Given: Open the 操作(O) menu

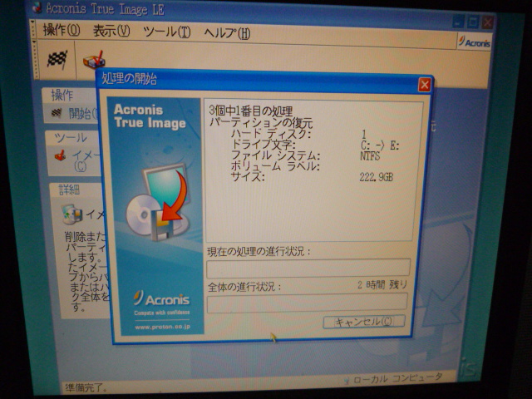Looking at the screenshot, I should [x=61, y=31].
